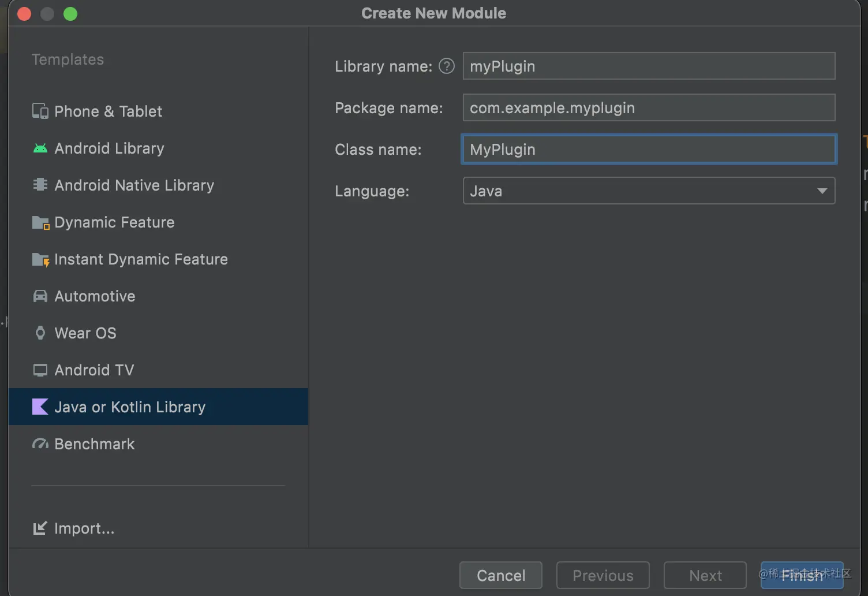This screenshot has width=868, height=596.
Task: Select the Wear OS template entry
Action: [85, 333]
